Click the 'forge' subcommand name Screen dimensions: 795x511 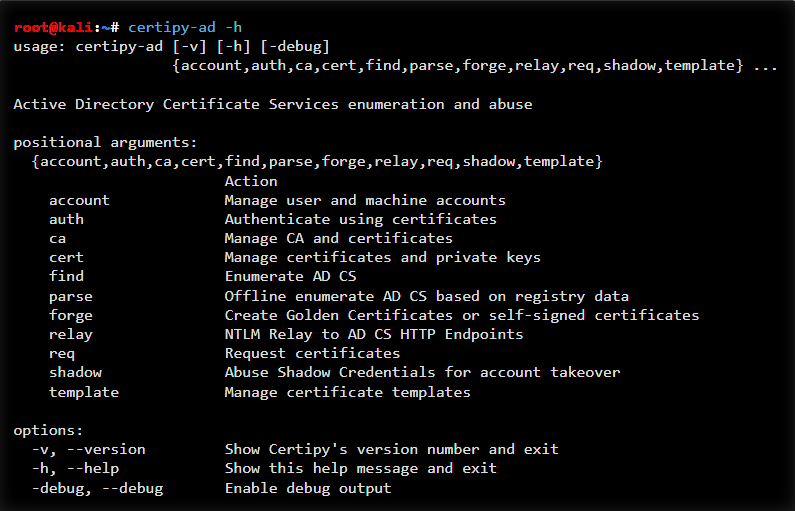[70, 315]
